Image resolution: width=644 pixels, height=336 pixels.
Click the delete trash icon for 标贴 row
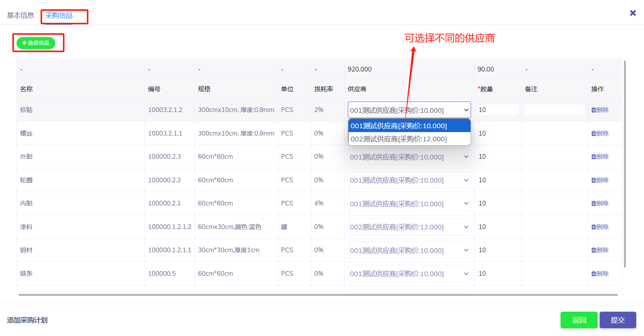coord(594,110)
